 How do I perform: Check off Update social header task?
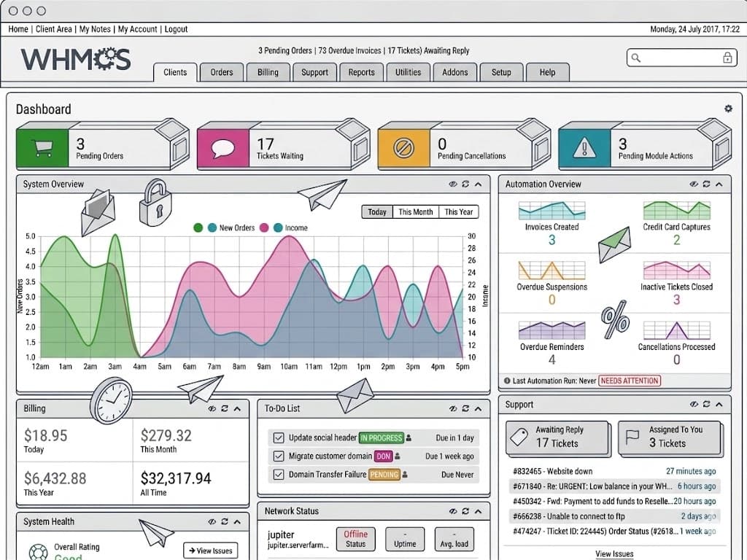(279, 437)
